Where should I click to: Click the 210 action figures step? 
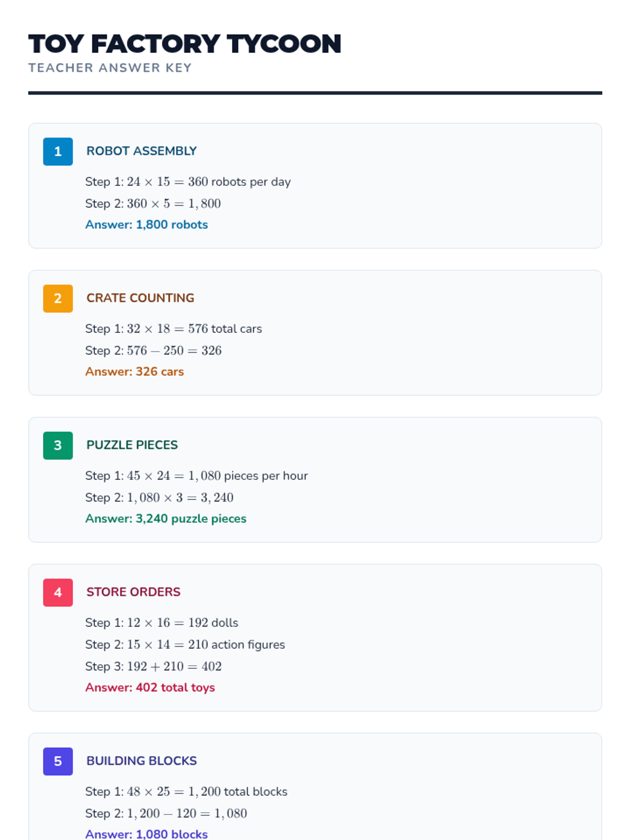tap(185, 645)
